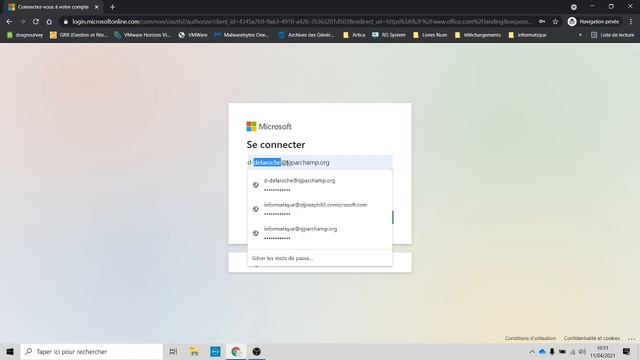Viewport: 640px width, 360px height.
Task: Click the microphone tray icon
Action: (x=552, y=351)
